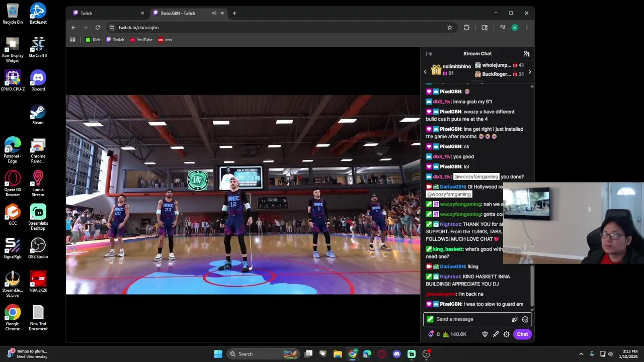Screen dimensions: 644x362
Task: Select the DariusGBN - Twitch tab
Action: 181,13
